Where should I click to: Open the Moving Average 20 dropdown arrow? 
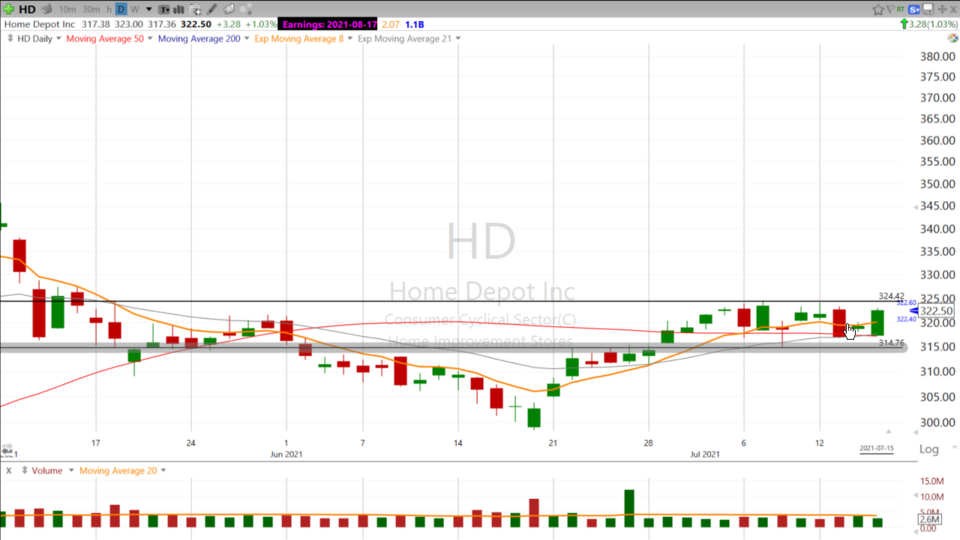coord(163,471)
